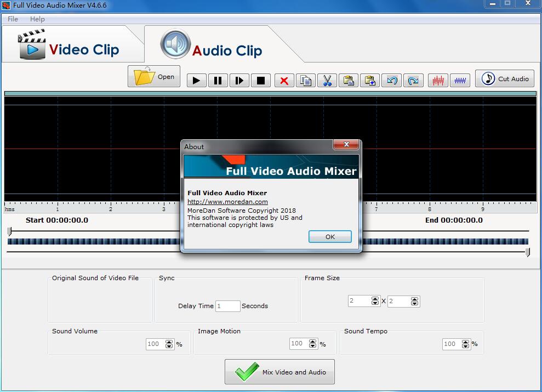Increase Sound Tempo percentage
This screenshot has height=392, width=542.
[x=466, y=342]
